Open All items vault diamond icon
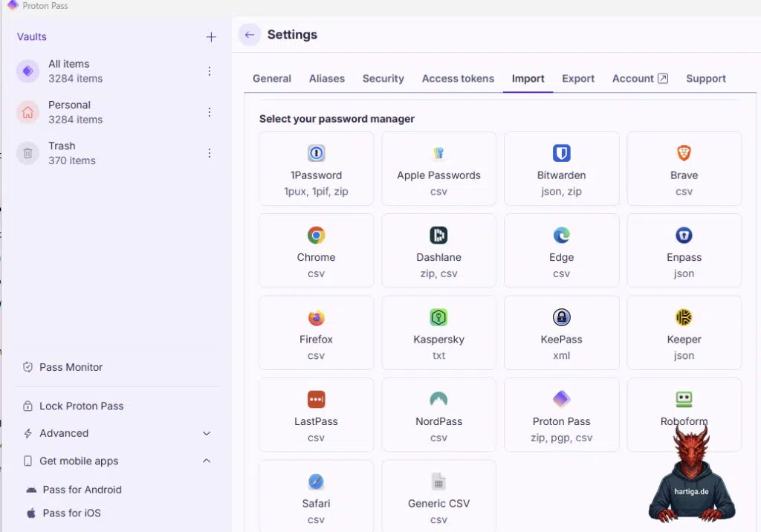The image size is (761, 532). point(27,71)
